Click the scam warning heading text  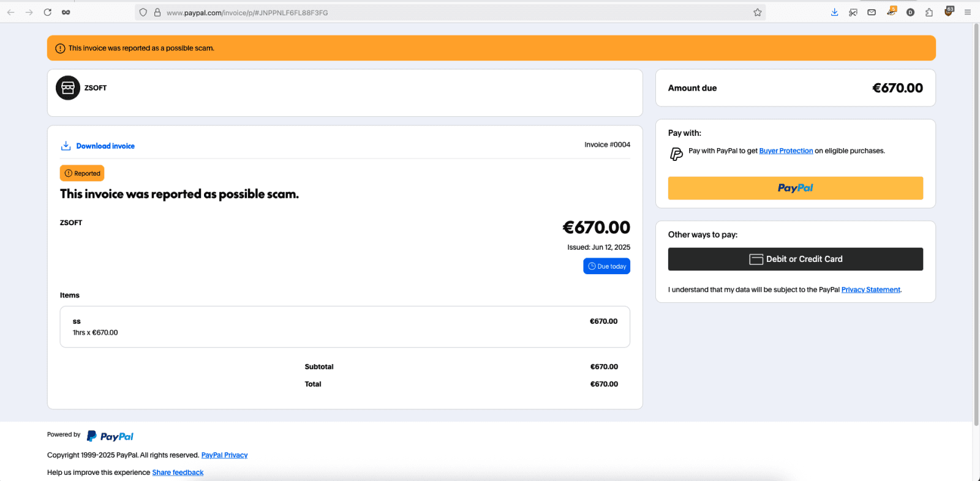click(x=179, y=194)
